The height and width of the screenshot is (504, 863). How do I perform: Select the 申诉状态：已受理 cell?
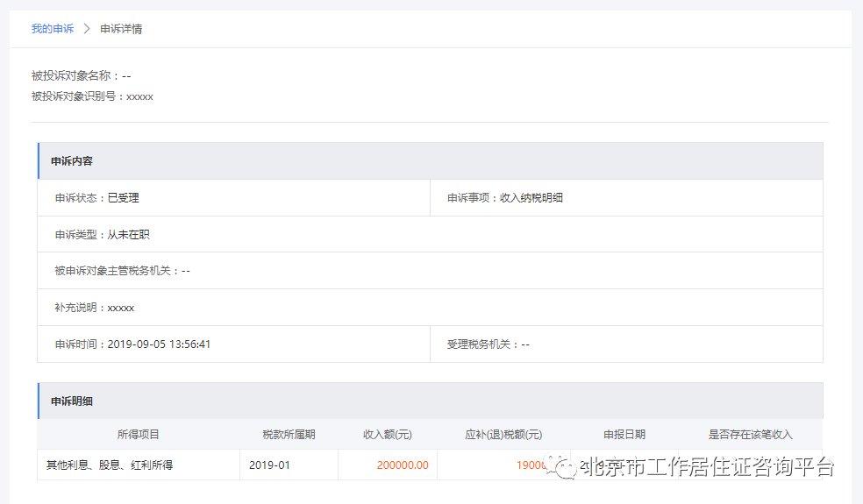[x=234, y=197]
